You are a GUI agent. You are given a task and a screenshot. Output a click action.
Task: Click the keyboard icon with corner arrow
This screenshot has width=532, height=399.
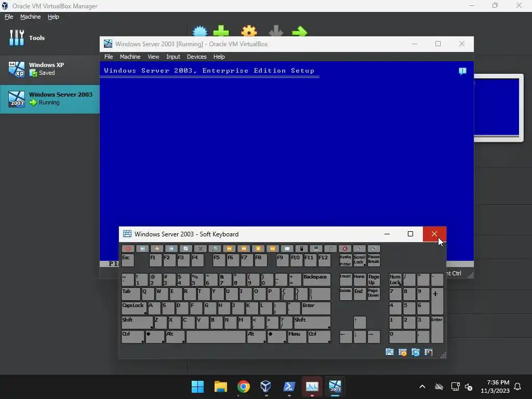click(x=428, y=352)
